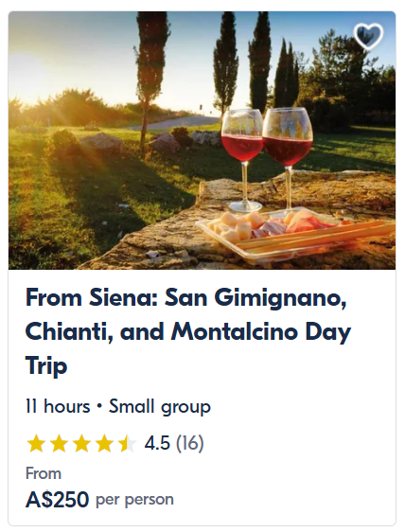Image resolution: width=405 pixels, height=532 pixels.
Task: Click the 4.5 rating score
Action: pos(157,443)
